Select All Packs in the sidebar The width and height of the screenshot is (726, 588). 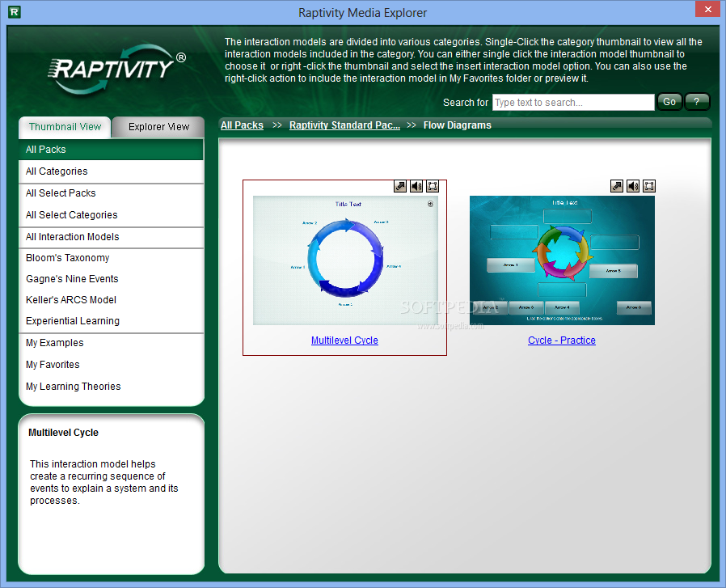click(111, 150)
